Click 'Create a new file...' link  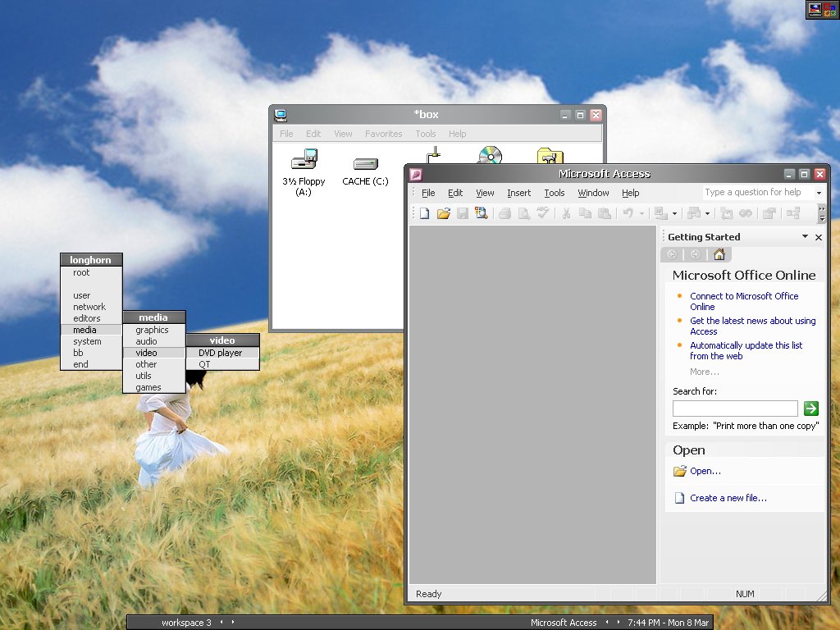pos(728,498)
